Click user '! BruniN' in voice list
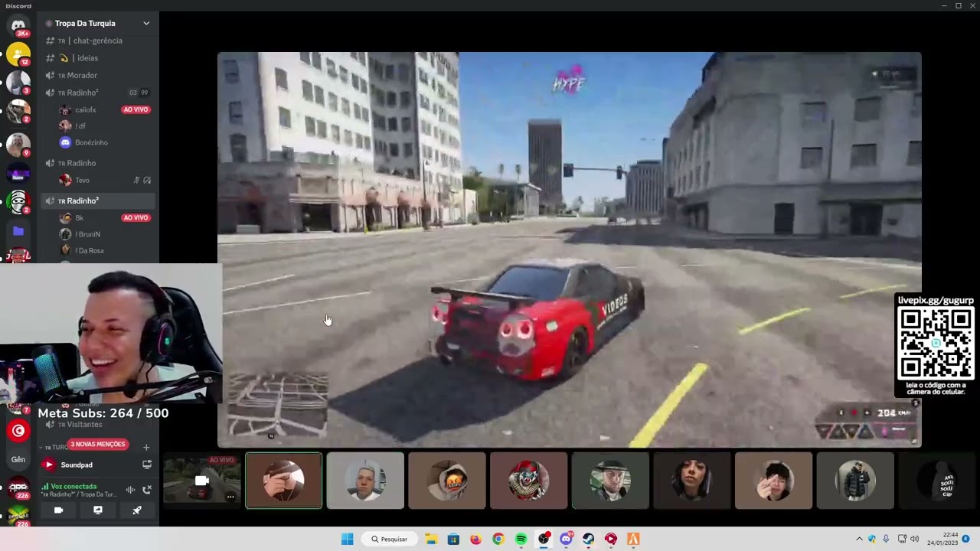The height and width of the screenshot is (551, 980). [x=87, y=234]
